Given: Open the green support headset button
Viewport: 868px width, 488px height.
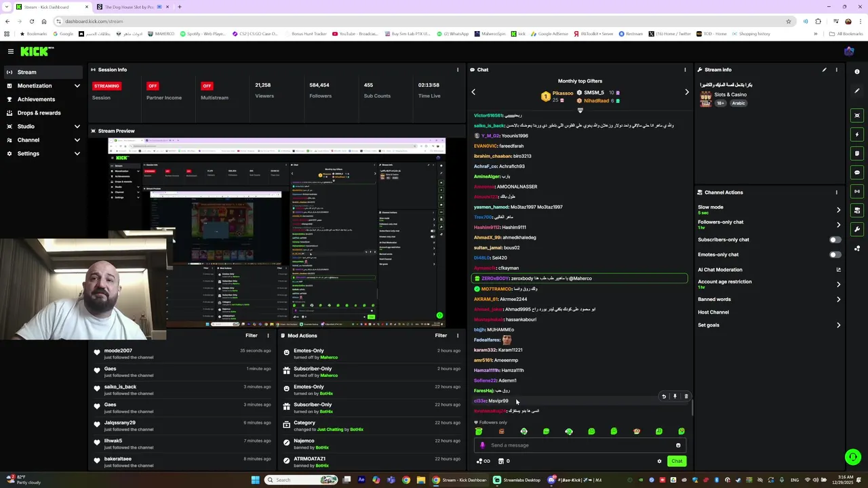Looking at the screenshot, I should 853,457.
